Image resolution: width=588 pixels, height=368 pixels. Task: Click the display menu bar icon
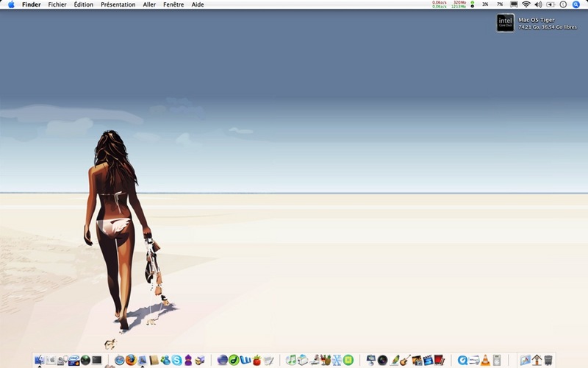514,4
